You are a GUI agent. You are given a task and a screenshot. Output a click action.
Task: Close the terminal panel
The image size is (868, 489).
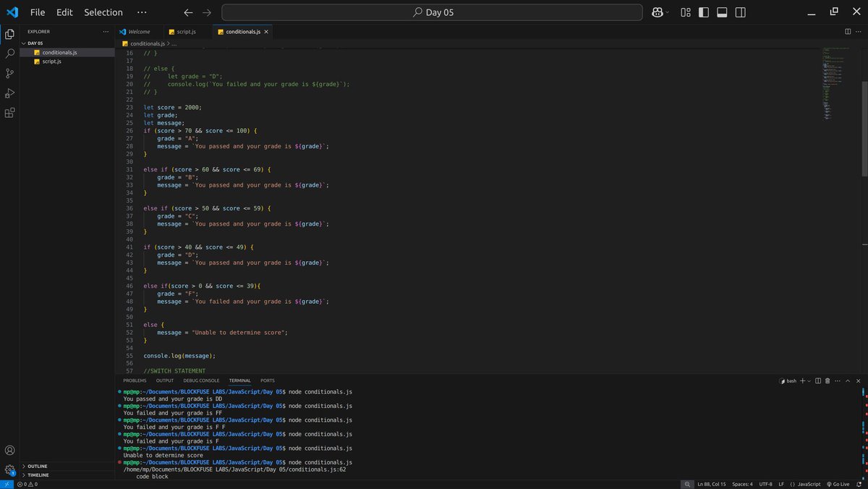[x=859, y=380]
